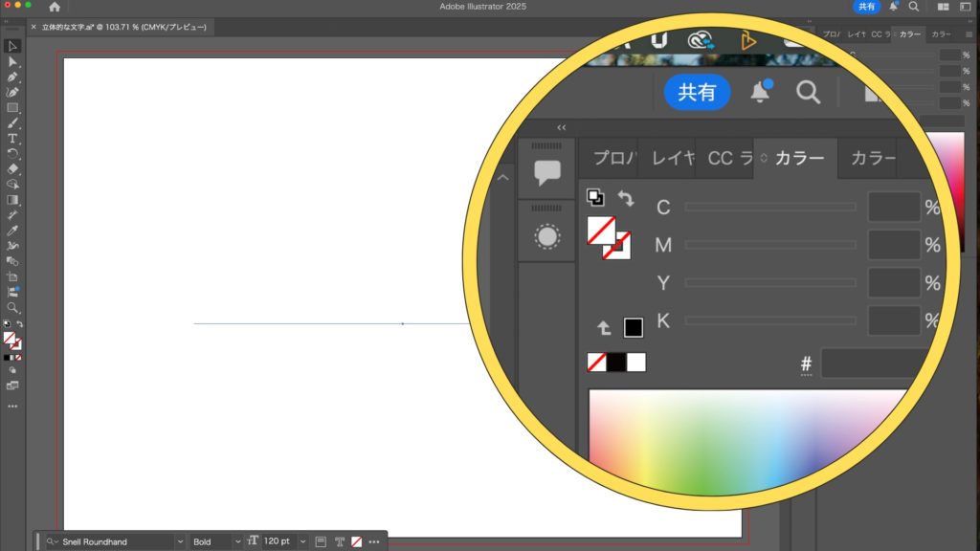Open Edit Toolbar three dots in left toolbar
This screenshot has height=551, width=980.
coord(12,406)
